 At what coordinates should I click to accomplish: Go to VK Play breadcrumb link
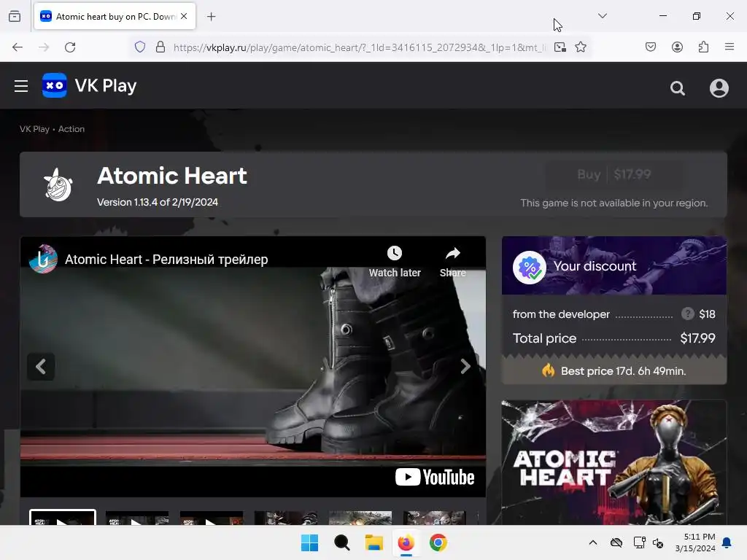point(34,129)
